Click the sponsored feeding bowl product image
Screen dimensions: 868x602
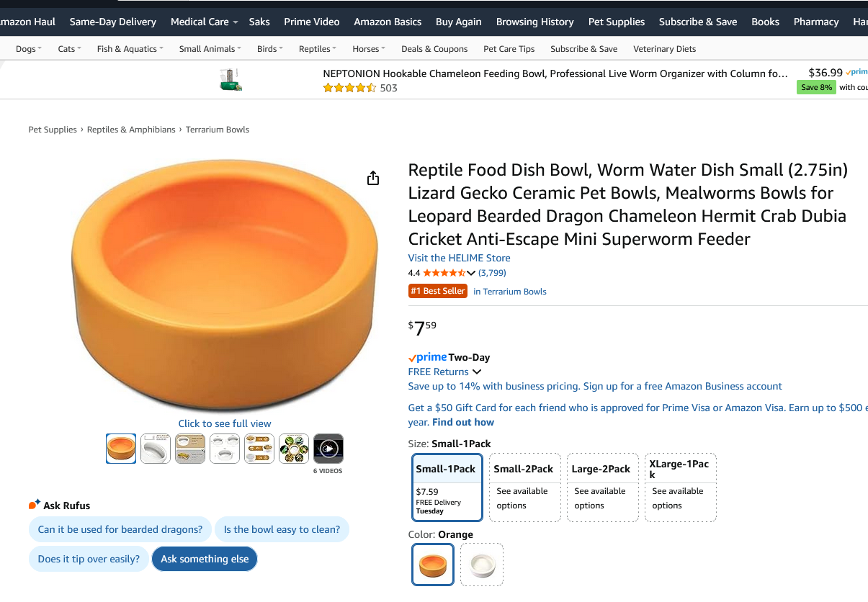[x=231, y=79]
